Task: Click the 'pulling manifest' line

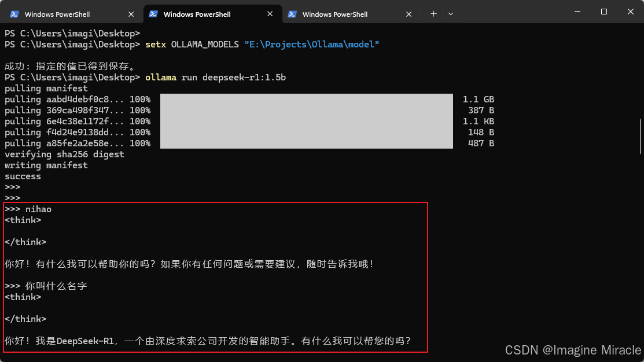Action: coord(46,88)
